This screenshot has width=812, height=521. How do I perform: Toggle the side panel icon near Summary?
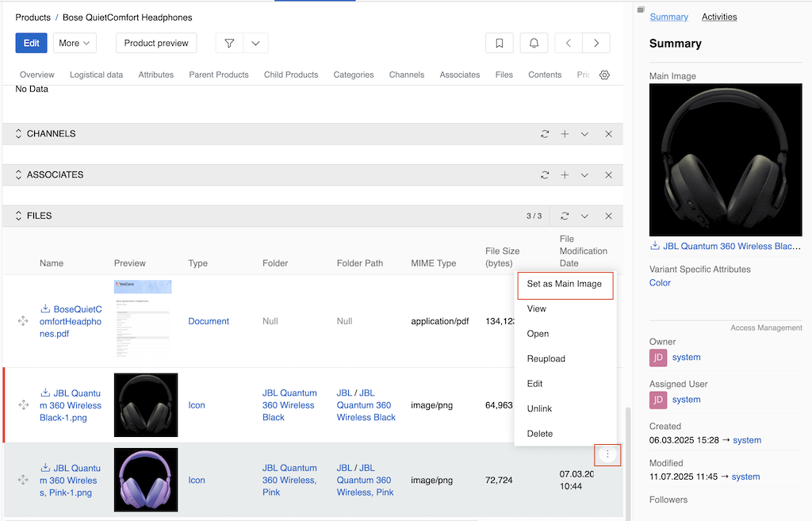(x=641, y=10)
